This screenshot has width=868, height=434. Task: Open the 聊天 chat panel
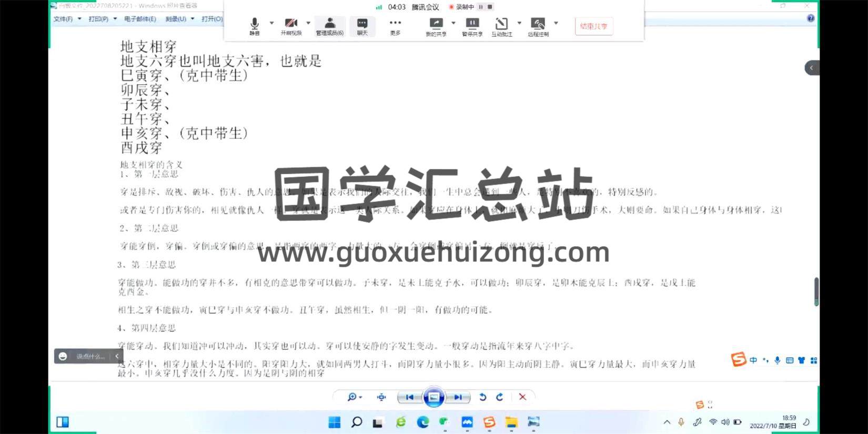click(362, 26)
